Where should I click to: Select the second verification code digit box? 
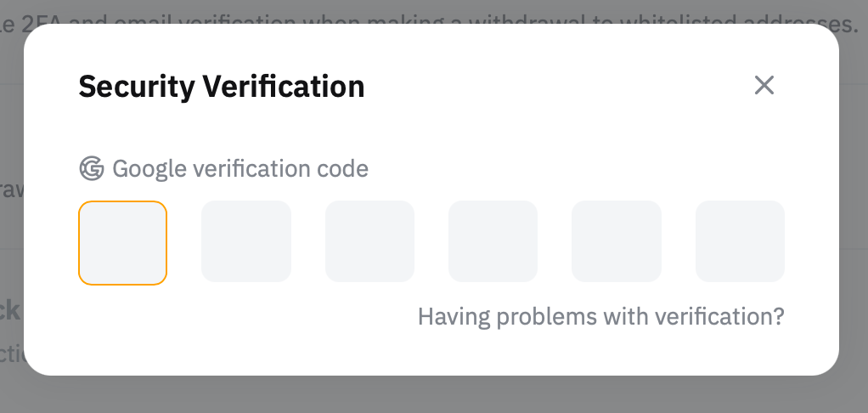point(246,242)
